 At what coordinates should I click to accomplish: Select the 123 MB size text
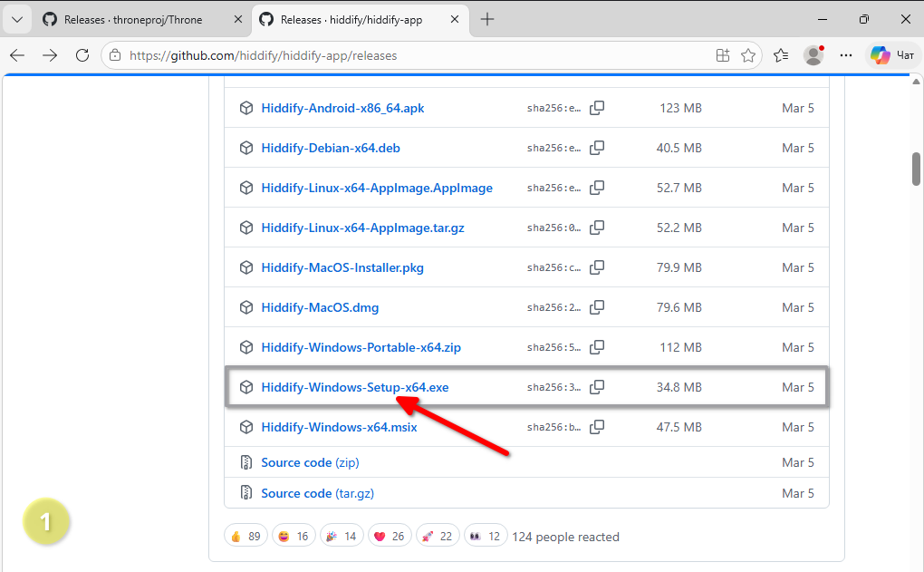[680, 108]
